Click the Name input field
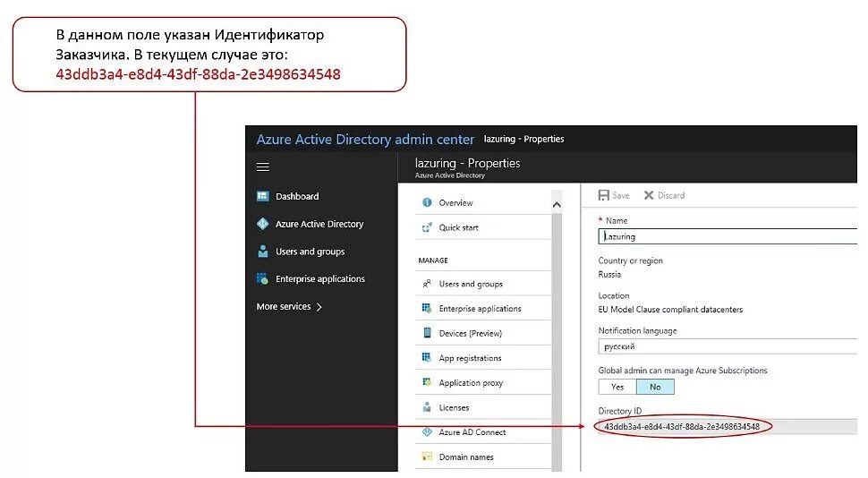The image size is (868, 478). coord(728,236)
